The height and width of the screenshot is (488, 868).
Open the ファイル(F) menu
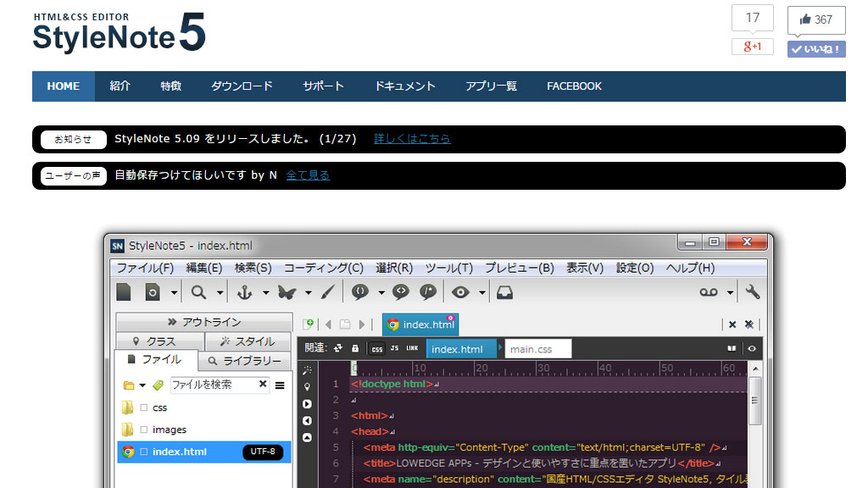click(145, 269)
